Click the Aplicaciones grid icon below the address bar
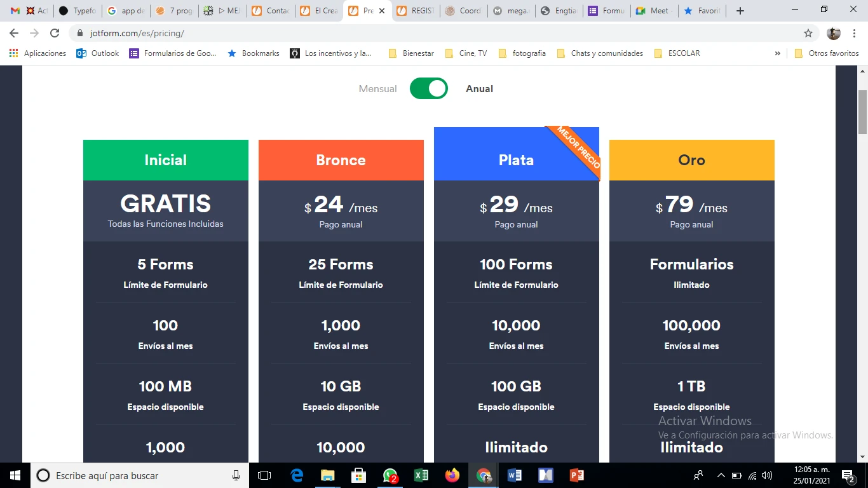868x488 pixels. [13, 53]
